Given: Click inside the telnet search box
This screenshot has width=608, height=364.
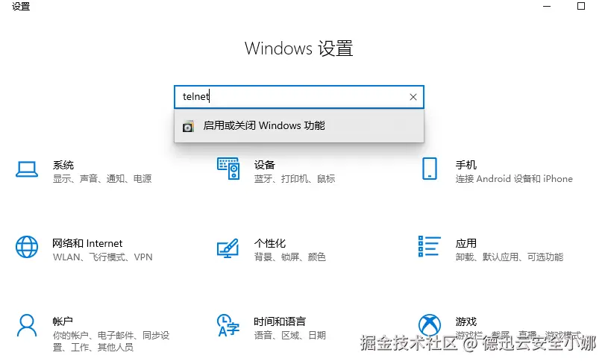Looking at the screenshot, I should (299, 97).
